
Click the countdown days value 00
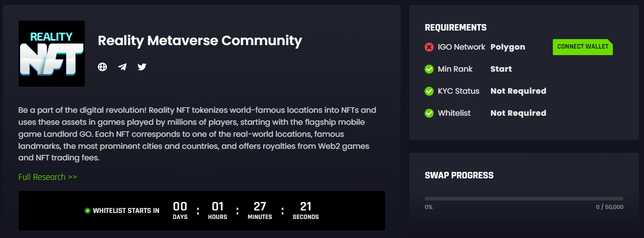(180, 206)
